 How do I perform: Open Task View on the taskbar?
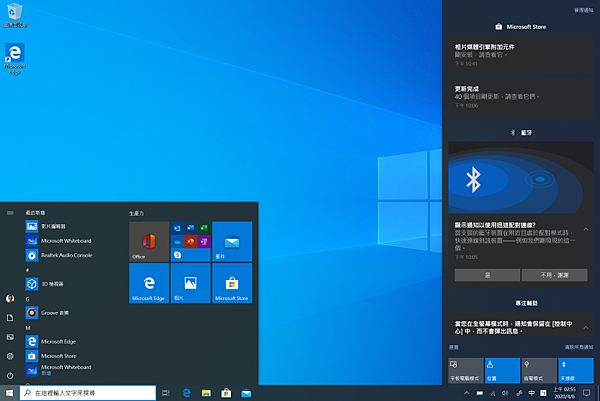click(x=166, y=393)
